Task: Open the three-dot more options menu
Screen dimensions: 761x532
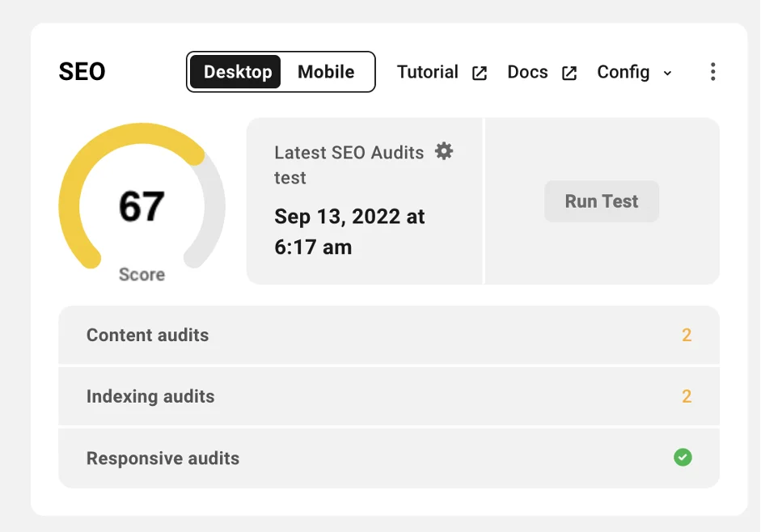Action: 712,72
